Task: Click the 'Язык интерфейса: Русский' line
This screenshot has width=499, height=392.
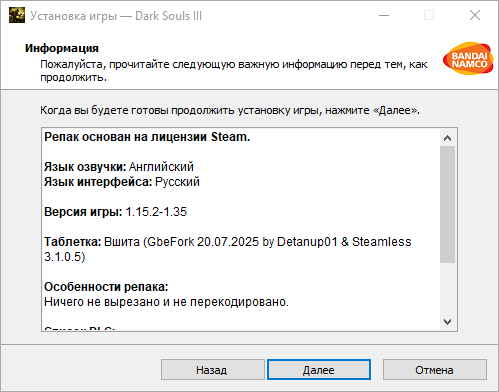Action: (122, 182)
